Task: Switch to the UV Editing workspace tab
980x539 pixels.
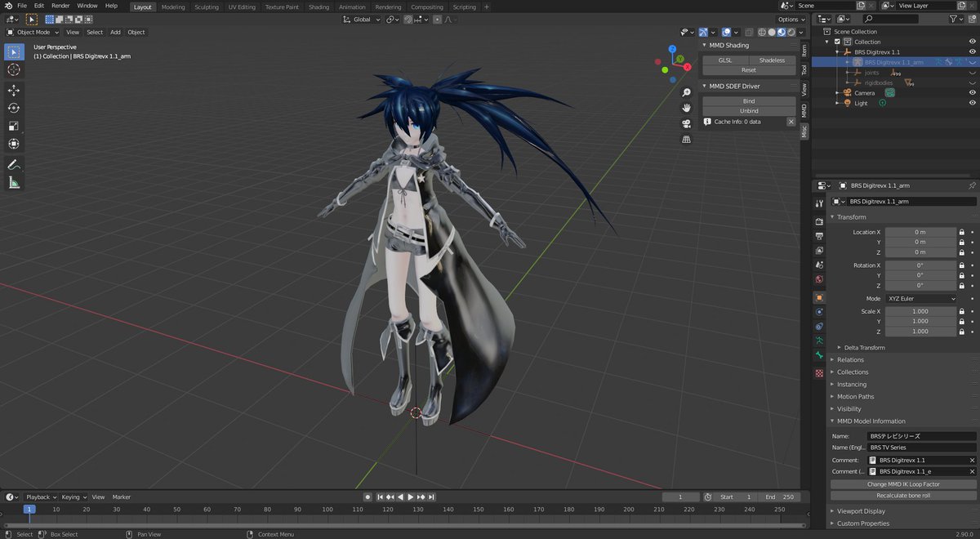Action: point(242,7)
